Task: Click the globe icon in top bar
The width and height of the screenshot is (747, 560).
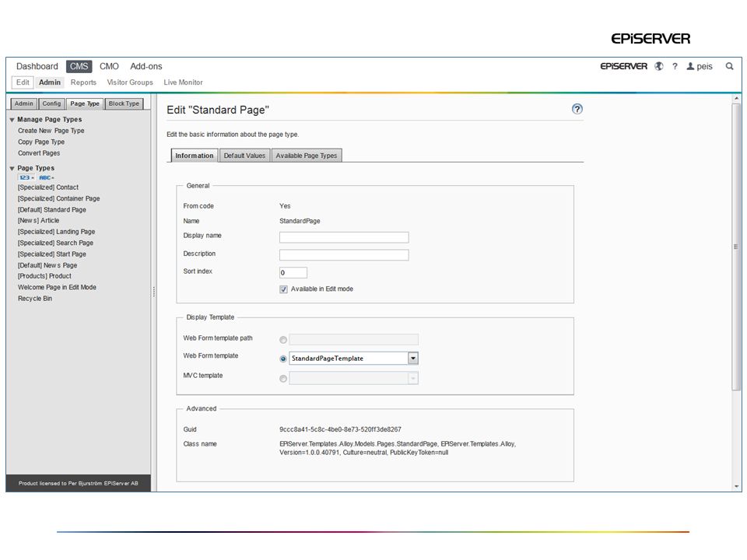Action: pos(659,66)
